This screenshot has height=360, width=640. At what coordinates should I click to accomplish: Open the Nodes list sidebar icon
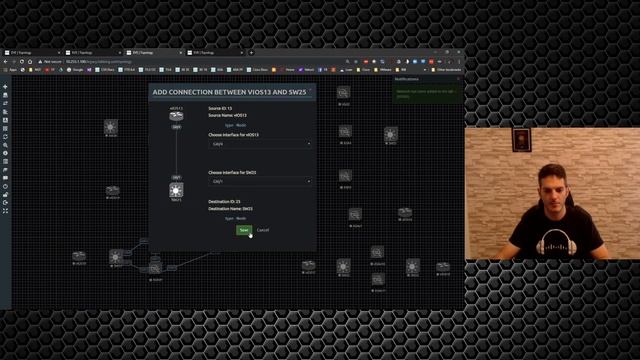tap(5, 95)
